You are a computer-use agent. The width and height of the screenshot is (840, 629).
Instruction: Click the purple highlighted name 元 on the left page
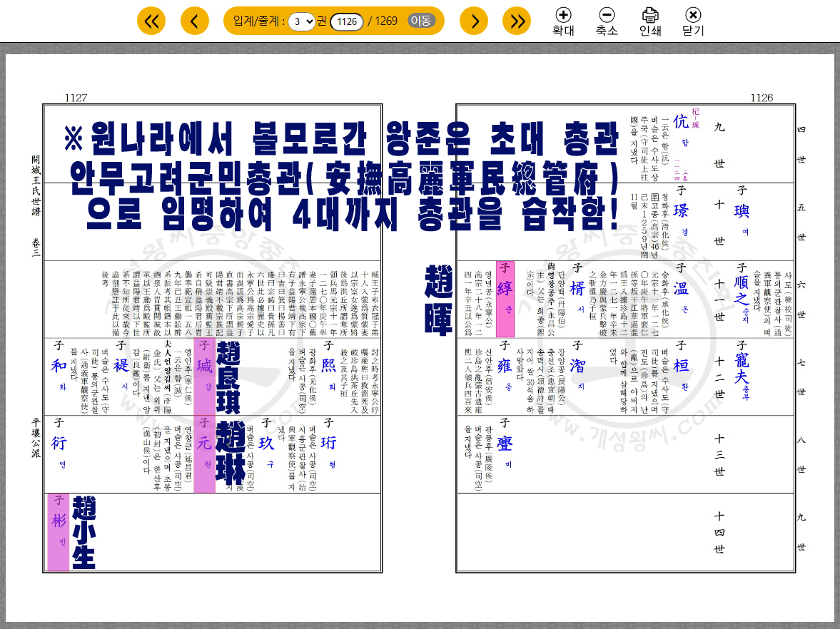coord(205,454)
